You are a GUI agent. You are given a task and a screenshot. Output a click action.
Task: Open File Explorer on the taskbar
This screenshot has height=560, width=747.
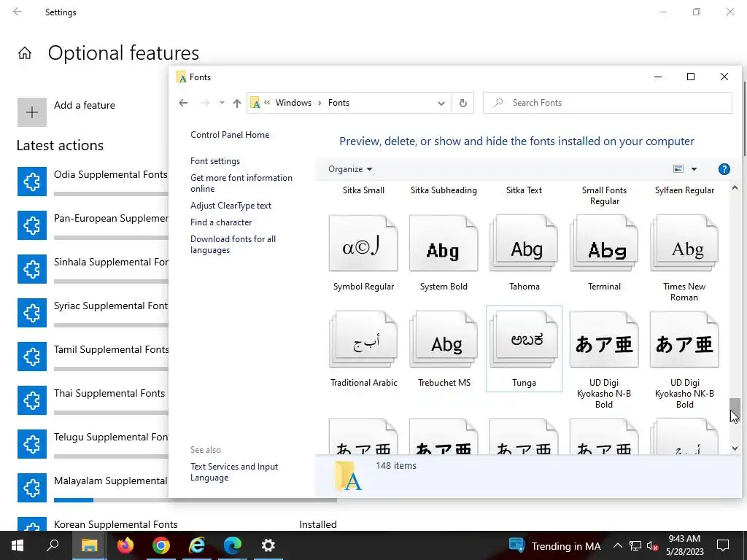pyautogui.click(x=89, y=545)
